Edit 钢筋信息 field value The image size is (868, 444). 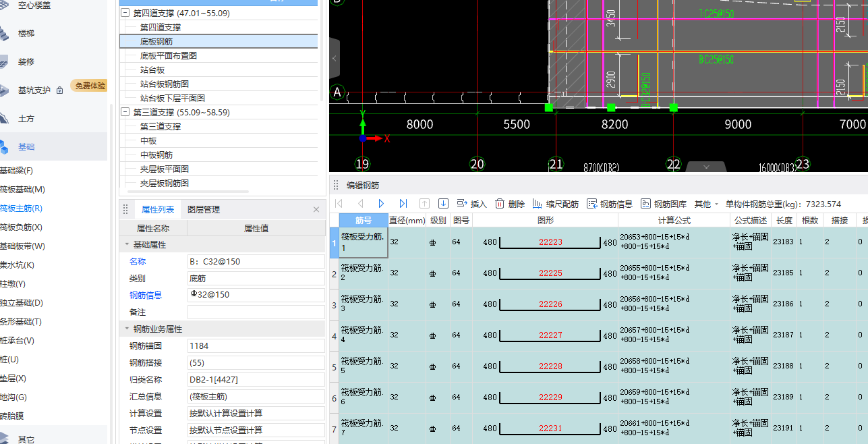click(256, 295)
